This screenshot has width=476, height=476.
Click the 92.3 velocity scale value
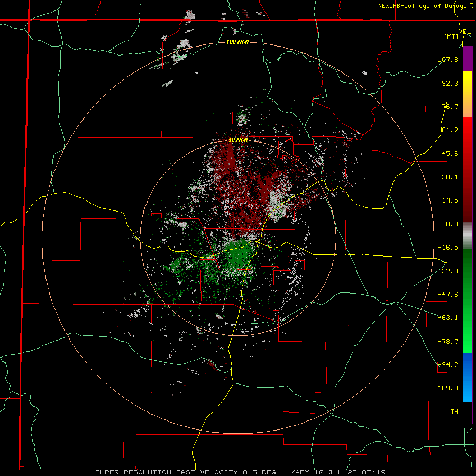point(450,83)
